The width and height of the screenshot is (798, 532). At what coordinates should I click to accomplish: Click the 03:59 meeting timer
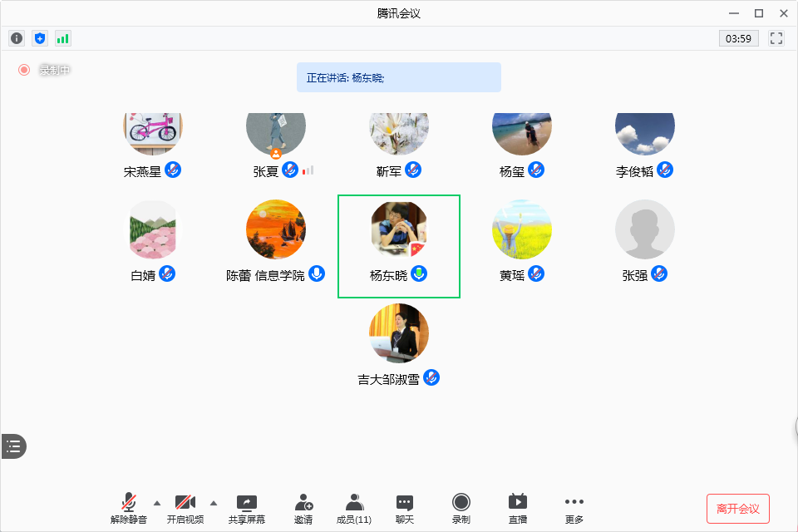point(738,38)
